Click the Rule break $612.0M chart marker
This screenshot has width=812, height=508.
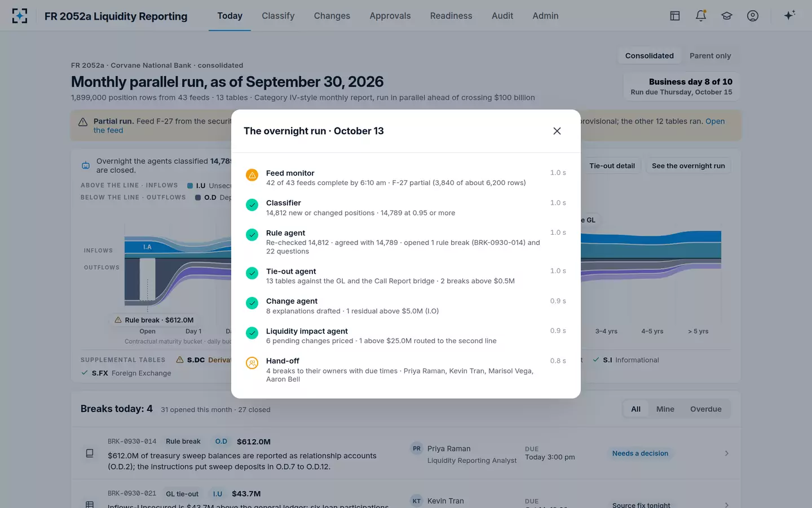click(x=154, y=320)
